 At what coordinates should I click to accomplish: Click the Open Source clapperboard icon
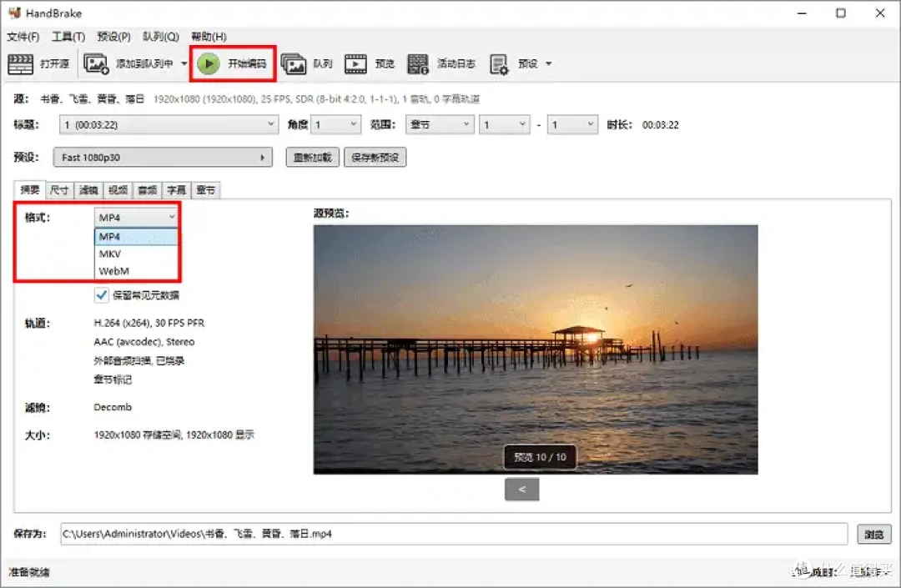(20, 63)
